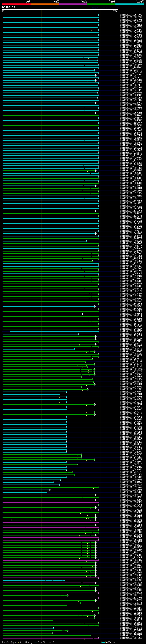Open hit UniRef100_P09755
The image size is (146, 644).
(x=131, y=331)
